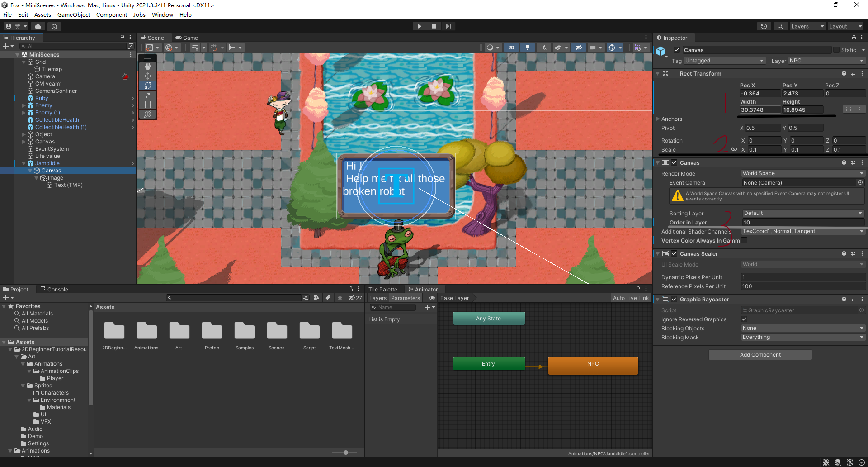Click the Undo History icon

pos(764,26)
